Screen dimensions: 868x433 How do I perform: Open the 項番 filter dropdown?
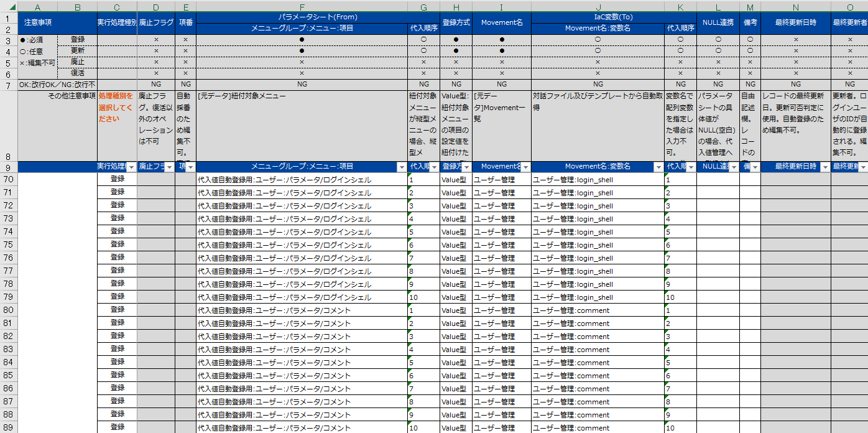pos(190,168)
